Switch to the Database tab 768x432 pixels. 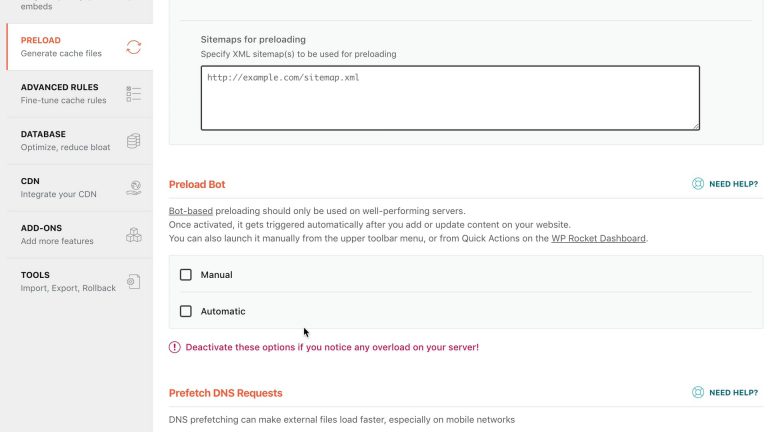click(x=80, y=141)
